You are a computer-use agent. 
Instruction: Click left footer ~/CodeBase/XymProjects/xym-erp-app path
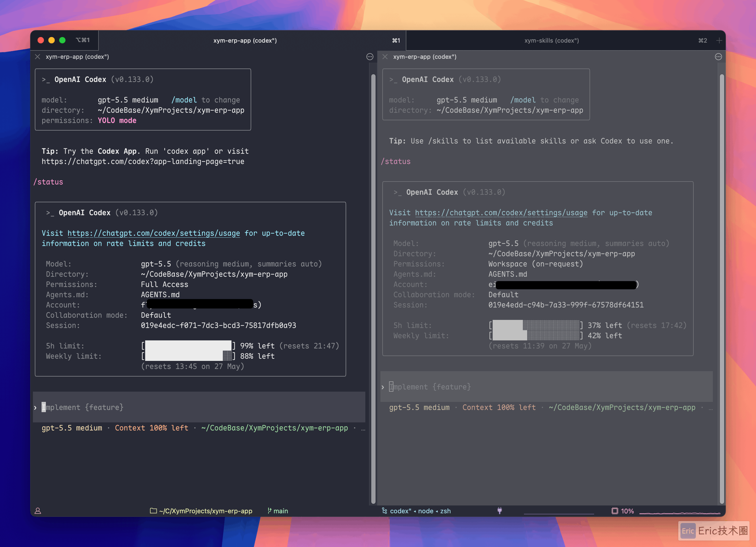275,428
